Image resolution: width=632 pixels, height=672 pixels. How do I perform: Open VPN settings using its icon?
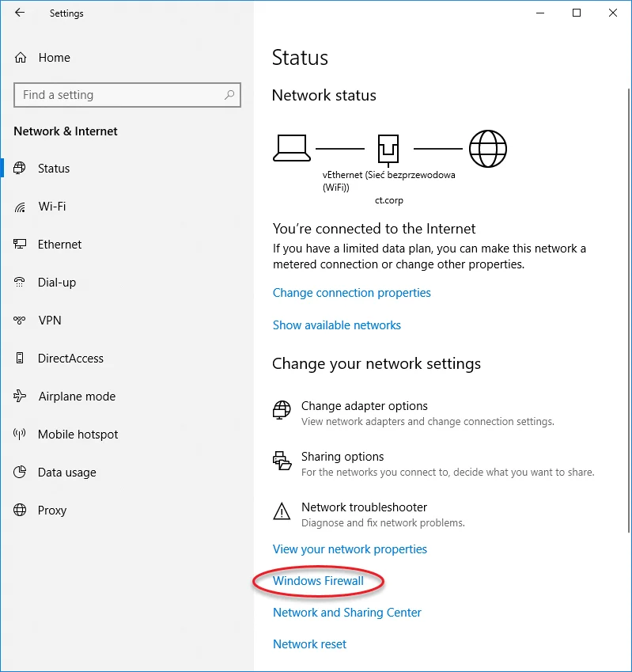click(x=20, y=321)
